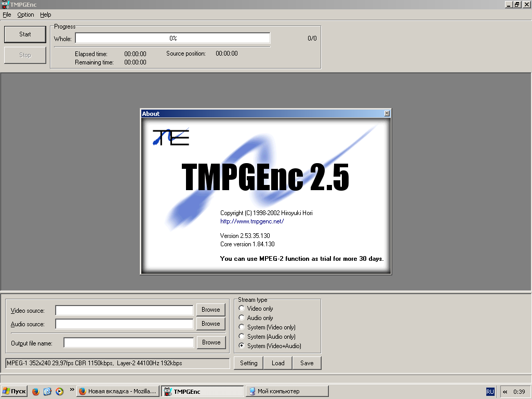Switch to Новая вкладка - Mozilla taskbar window
The width and height of the screenshot is (532, 399).
coord(118,391)
